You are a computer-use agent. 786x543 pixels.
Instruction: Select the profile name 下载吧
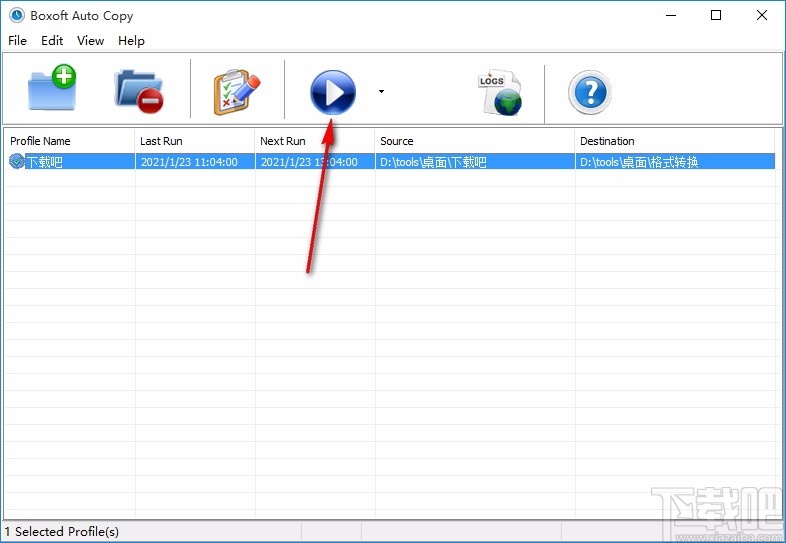45,162
